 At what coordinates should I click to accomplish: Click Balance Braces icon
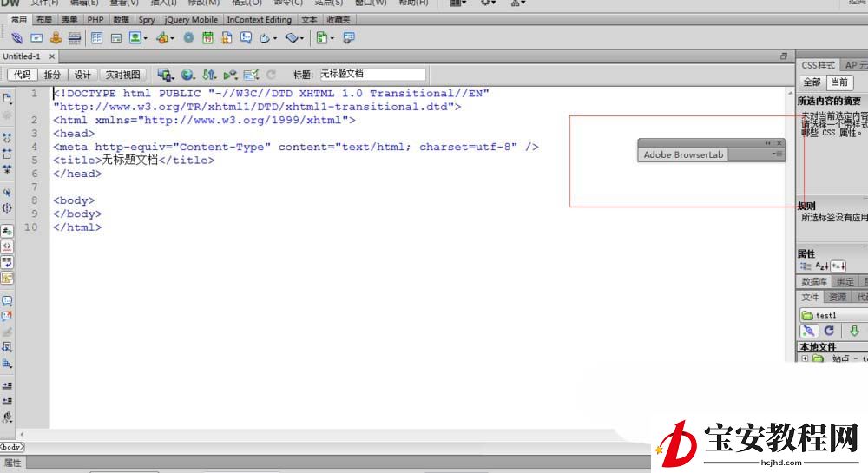coord(7,208)
